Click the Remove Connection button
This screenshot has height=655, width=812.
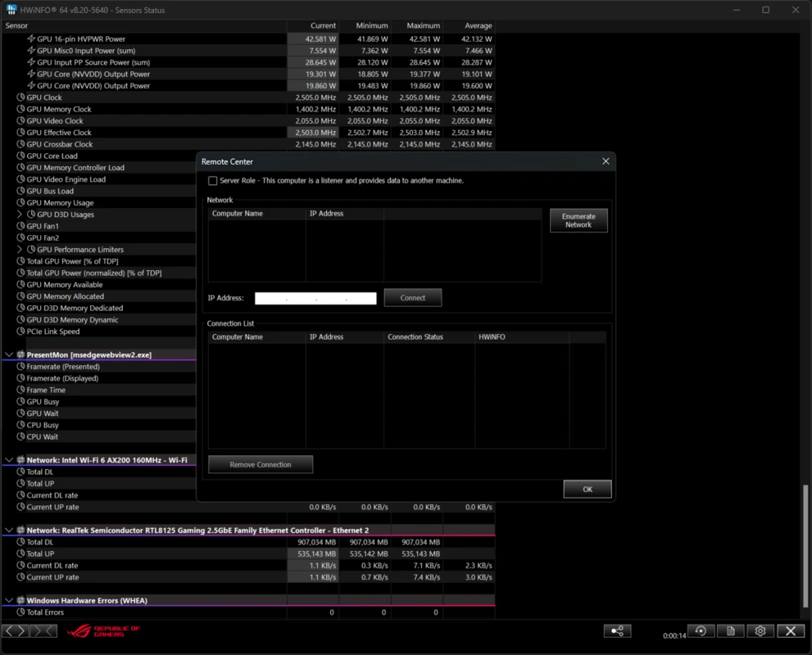point(261,464)
